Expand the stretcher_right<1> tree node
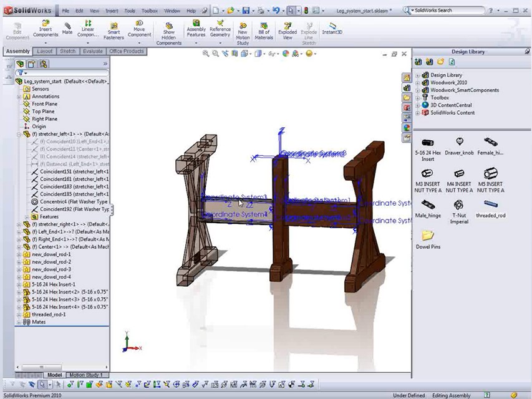532x399 pixels. coord(19,224)
